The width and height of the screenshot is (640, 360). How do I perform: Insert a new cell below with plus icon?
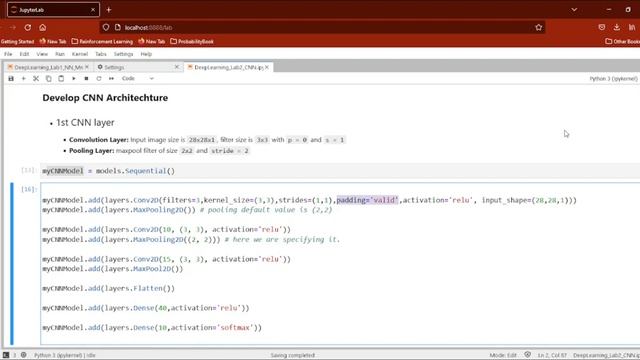(x=23, y=78)
